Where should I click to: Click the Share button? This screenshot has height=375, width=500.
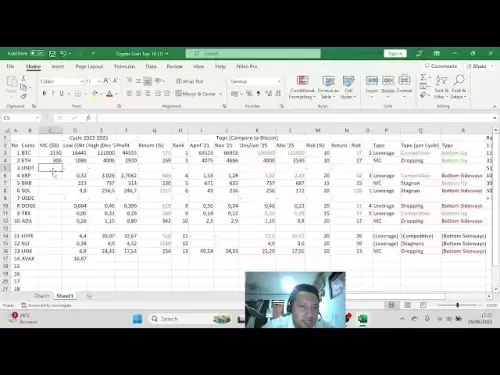[479, 66]
